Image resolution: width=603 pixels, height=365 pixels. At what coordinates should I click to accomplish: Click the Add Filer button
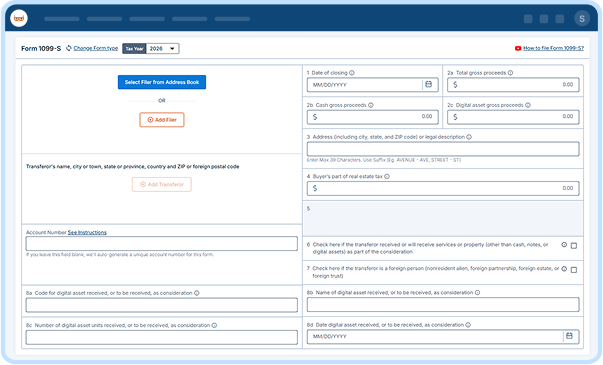click(x=162, y=120)
